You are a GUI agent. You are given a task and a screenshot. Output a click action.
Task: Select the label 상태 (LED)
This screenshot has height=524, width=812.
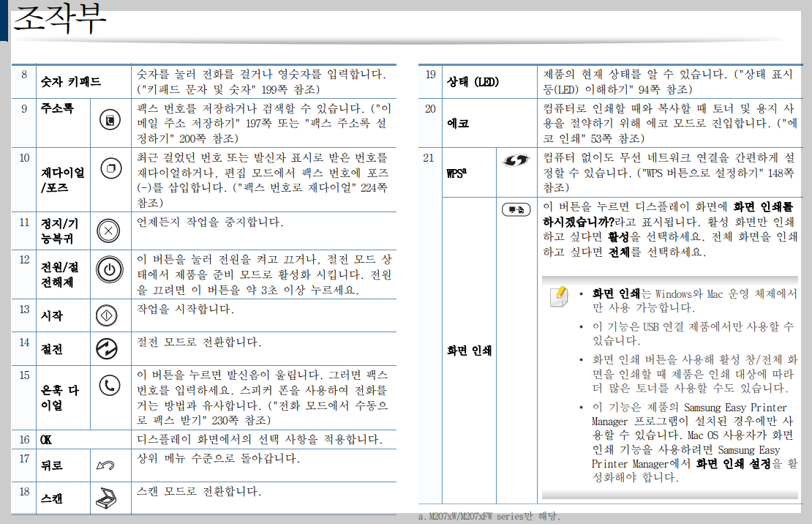tap(473, 82)
